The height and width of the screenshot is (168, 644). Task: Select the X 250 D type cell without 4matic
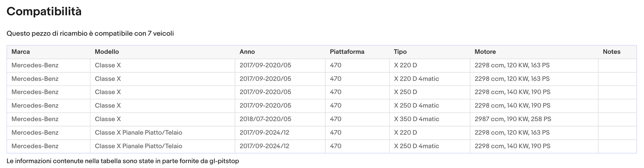tap(405, 92)
